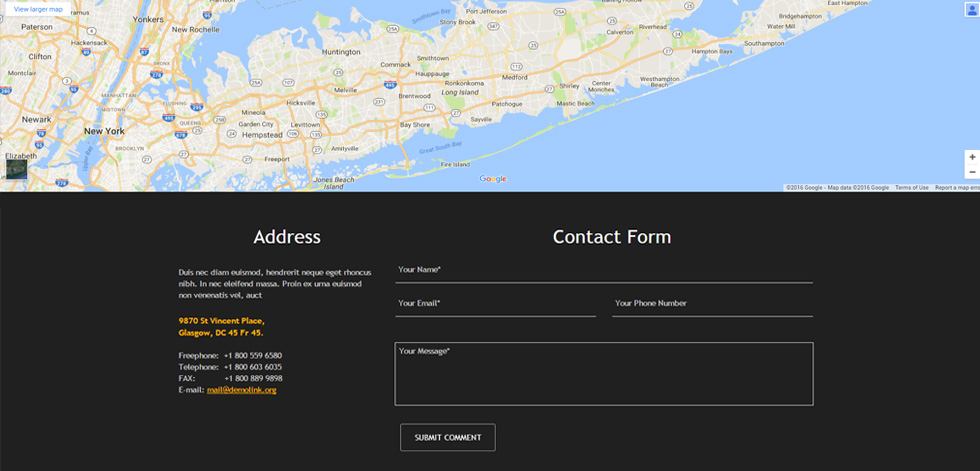Viewport: 980px width, 471px height.
Task: Click the Submit Comment button
Action: click(448, 437)
